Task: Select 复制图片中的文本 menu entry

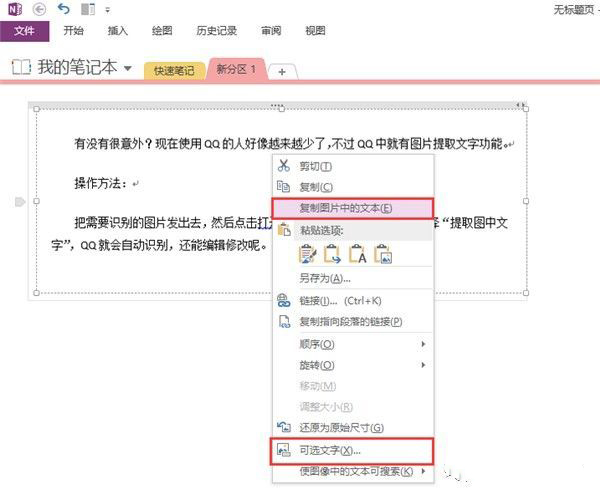Action: click(345, 208)
